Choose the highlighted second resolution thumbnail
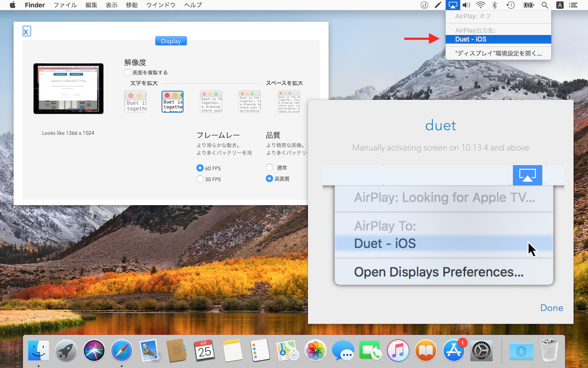This screenshot has height=368, width=588. (x=173, y=102)
